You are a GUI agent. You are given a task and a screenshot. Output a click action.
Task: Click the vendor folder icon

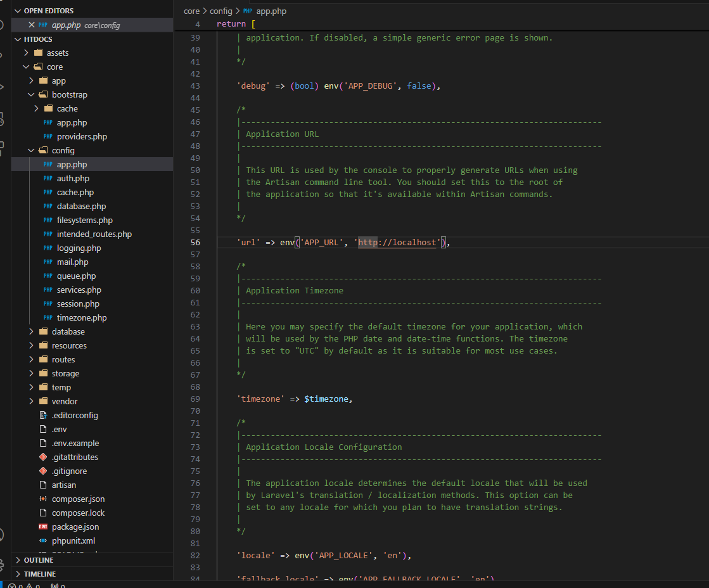coord(44,401)
